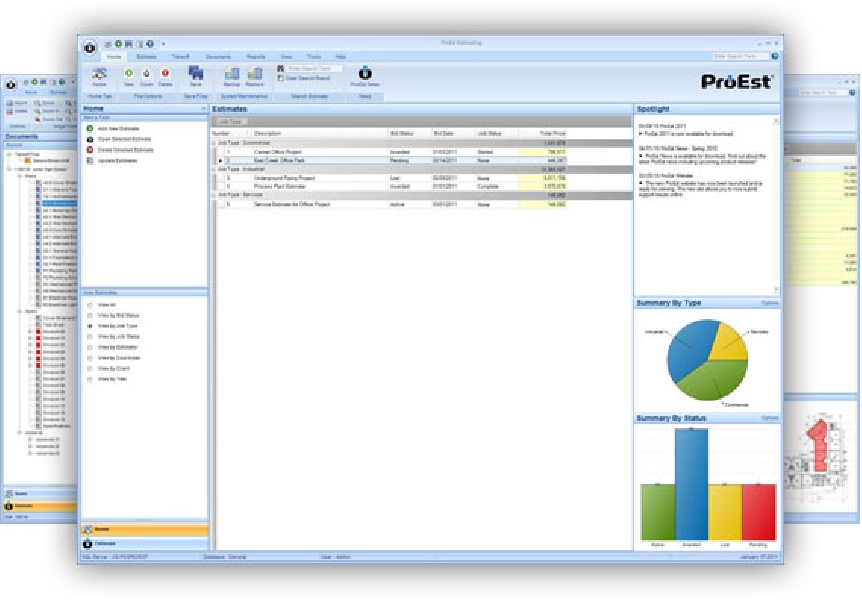Click the Save icon in the ribbon
The image size is (862, 600).
click(195, 76)
